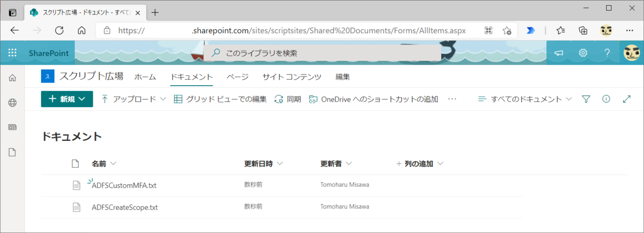Viewport: 644px width, 233px height.
Task: Open the SharePoint app launcher waffle icon
Action: point(12,53)
